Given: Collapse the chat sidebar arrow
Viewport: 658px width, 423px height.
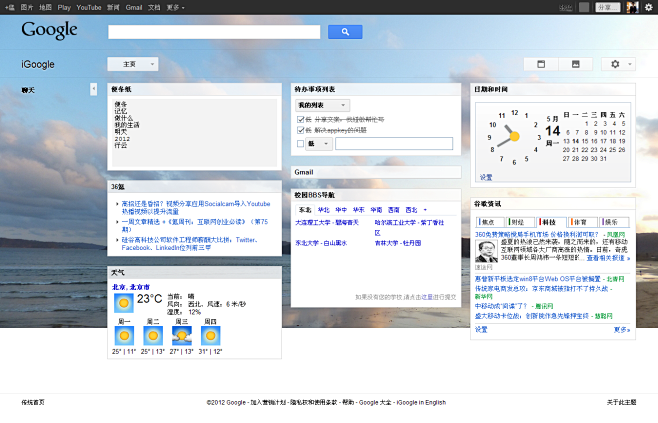Looking at the screenshot, I should [94, 90].
